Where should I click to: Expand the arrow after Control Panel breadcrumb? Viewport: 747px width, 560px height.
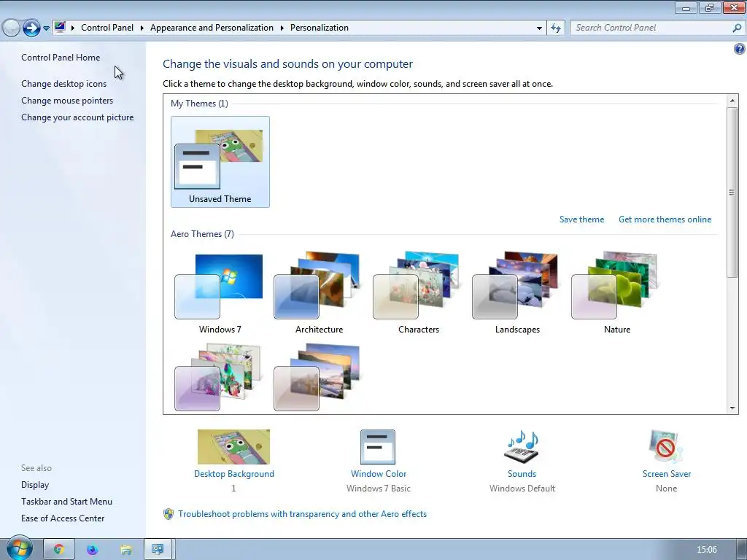[x=142, y=28]
